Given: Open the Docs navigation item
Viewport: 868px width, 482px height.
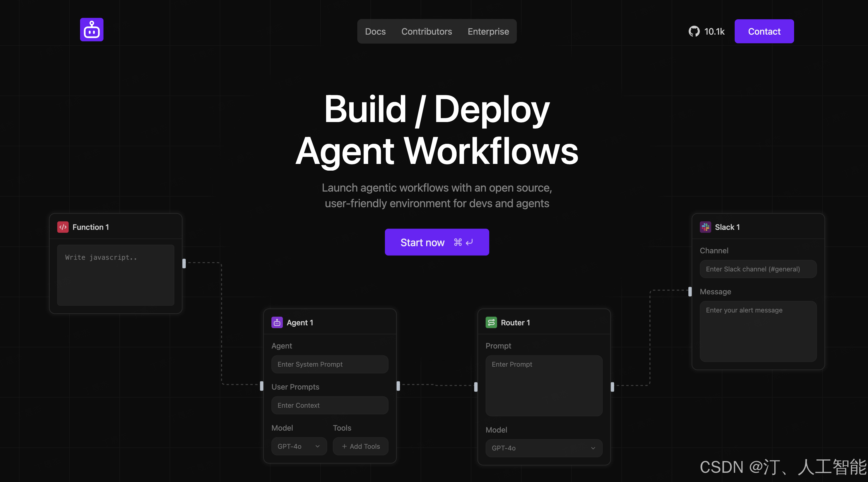Looking at the screenshot, I should [375, 31].
